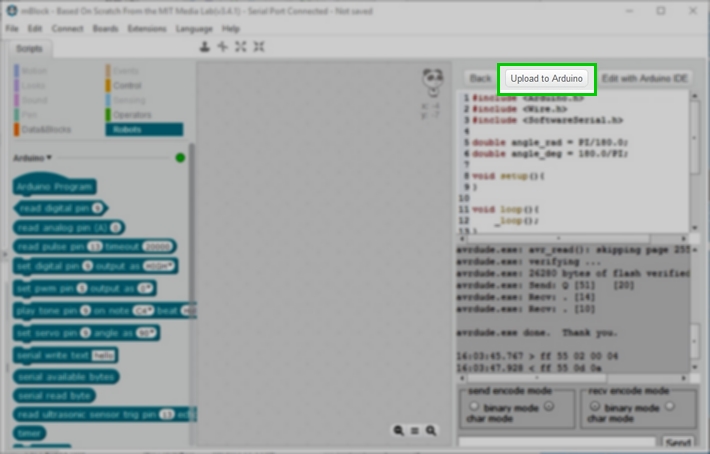The width and height of the screenshot is (710, 454).
Task: Click the serial available bytes block
Action: pos(66,377)
